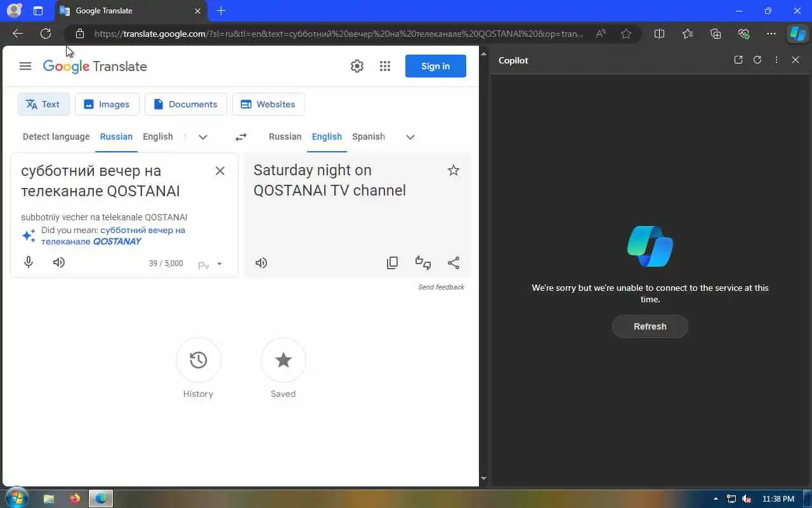Screen dimensions: 812x508
Task: Select Detect language as source
Action: pos(56,137)
